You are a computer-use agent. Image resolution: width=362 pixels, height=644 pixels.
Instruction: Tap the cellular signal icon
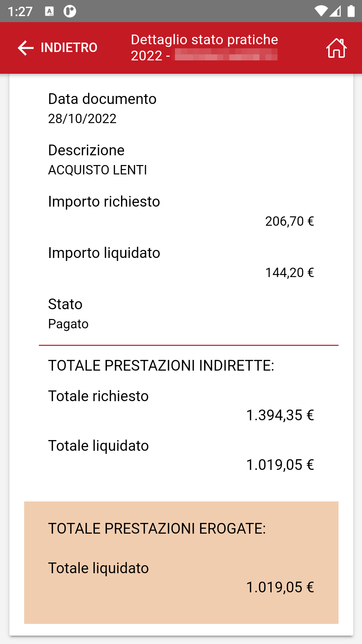coord(336,11)
